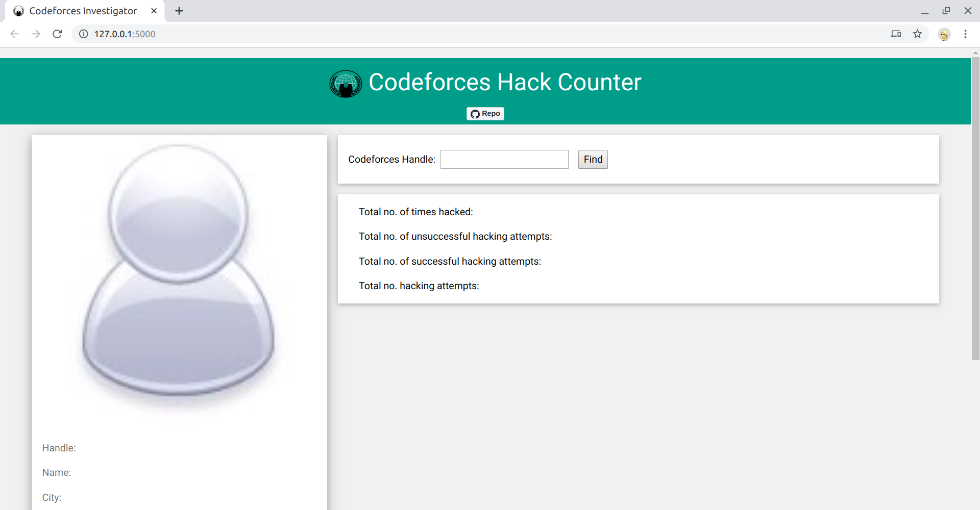Click the Anonymous logo in header
This screenshot has height=510, width=980.
[346, 83]
